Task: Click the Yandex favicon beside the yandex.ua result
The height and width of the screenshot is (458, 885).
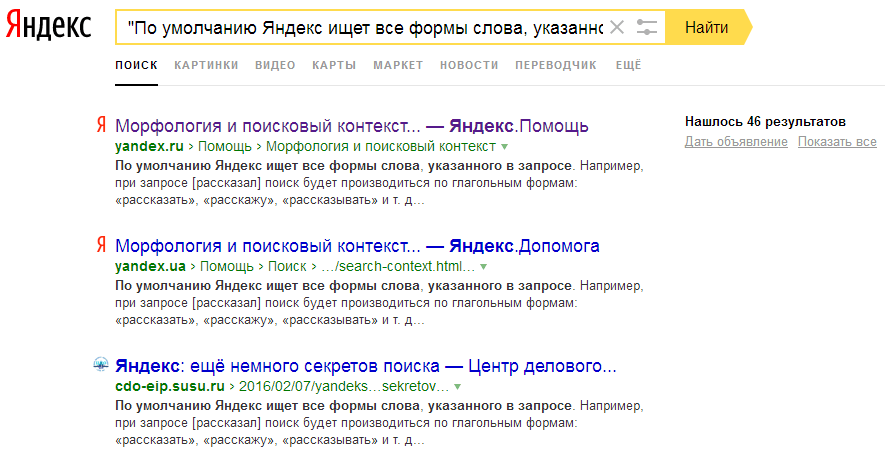Action: coord(100,246)
